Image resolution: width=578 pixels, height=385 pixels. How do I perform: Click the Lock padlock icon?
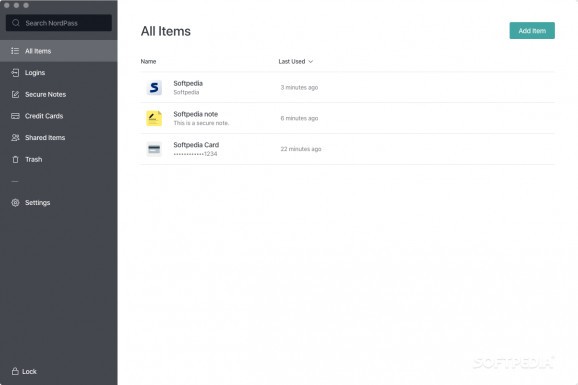[x=15, y=371]
